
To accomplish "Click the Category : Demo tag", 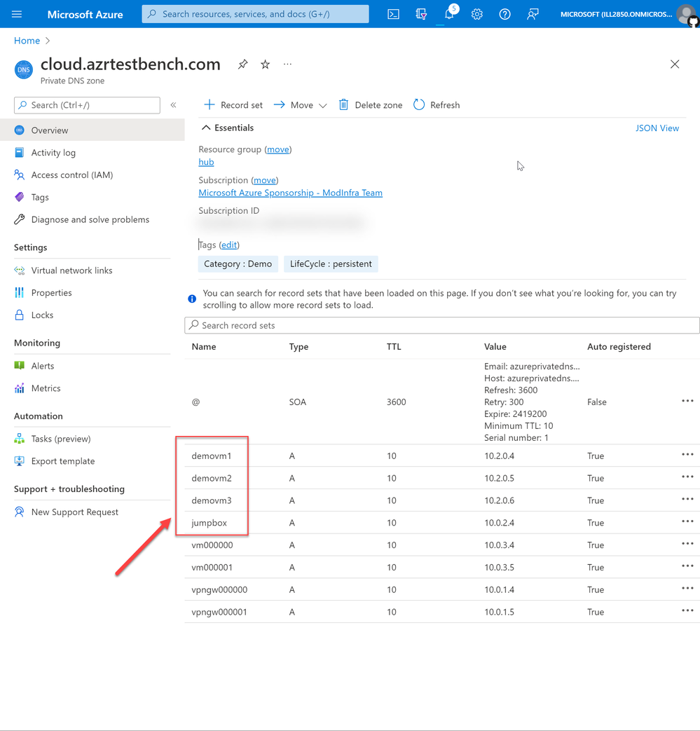I will (238, 264).
